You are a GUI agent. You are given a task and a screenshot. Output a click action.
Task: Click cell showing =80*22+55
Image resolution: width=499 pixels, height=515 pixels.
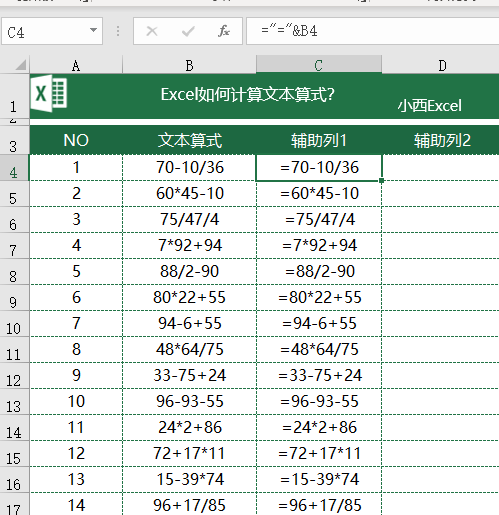pos(319,298)
